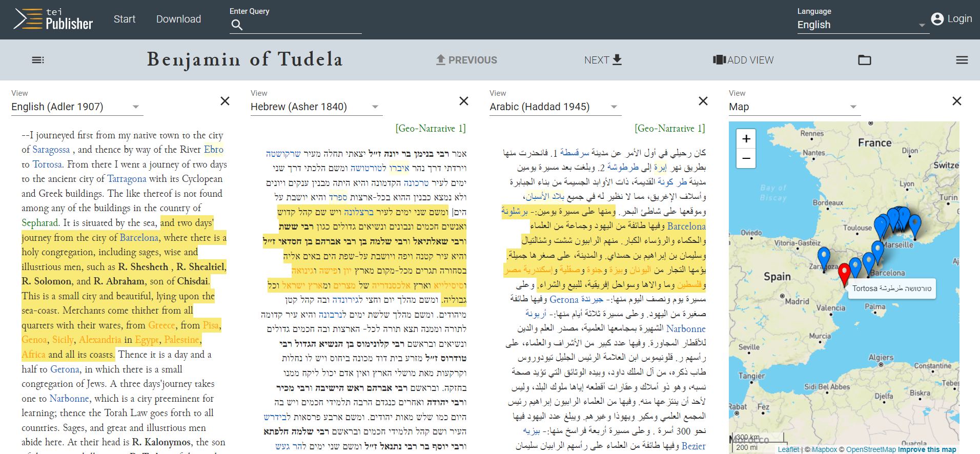
Task: Click Gerona link in Arabic text
Action: click(564, 299)
